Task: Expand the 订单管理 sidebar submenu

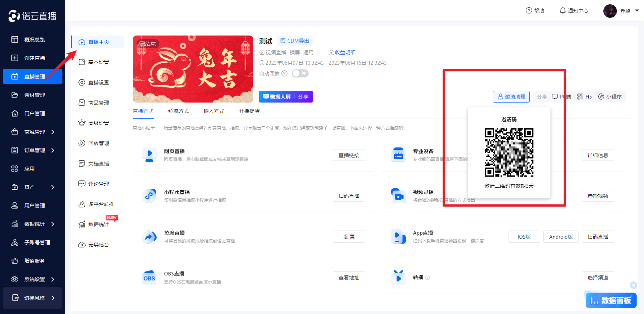Action: (53, 150)
